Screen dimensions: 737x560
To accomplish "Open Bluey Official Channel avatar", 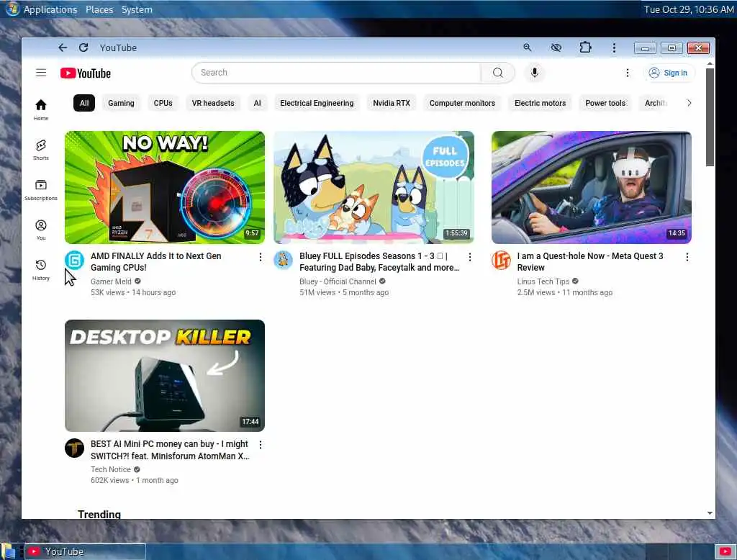I will click(283, 260).
